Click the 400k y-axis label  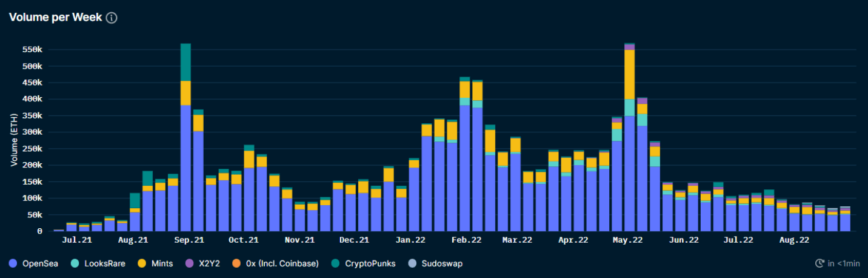click(32, 99)
